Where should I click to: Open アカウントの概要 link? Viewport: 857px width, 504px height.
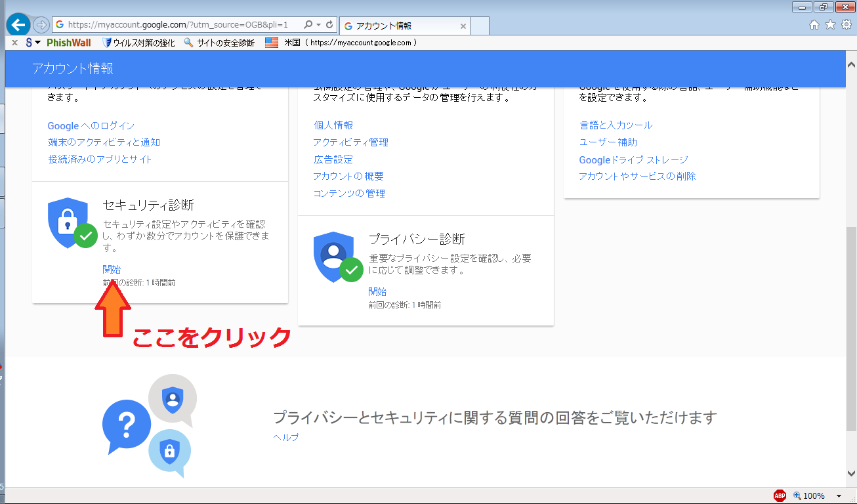348,177
